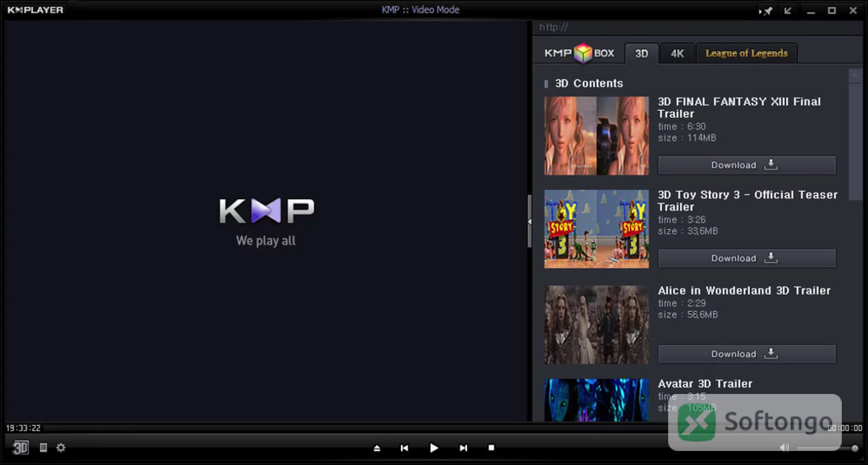
Task: Click the 'Avatar 3D Trailer' title
Action: pos(705,384)
